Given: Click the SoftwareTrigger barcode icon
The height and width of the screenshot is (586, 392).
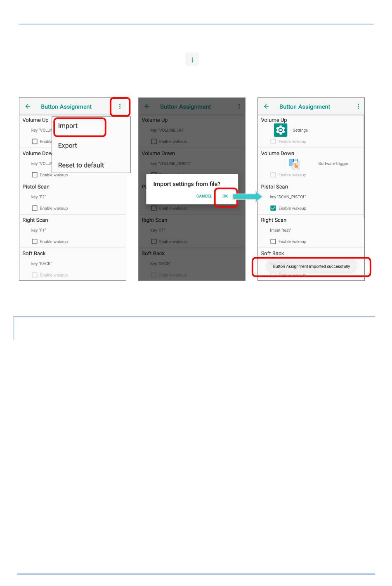Looking at the screenshot, I should point(294,164).
